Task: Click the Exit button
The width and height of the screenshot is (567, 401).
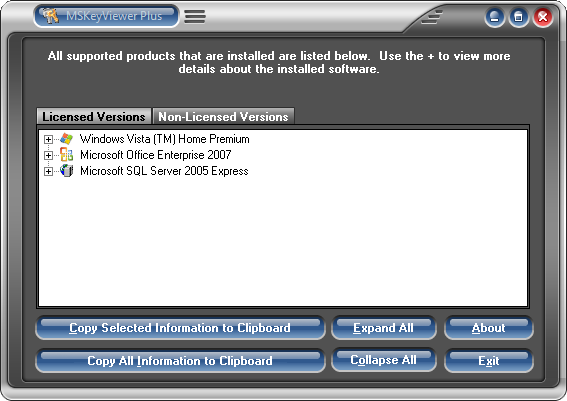Action: (489, 361)
